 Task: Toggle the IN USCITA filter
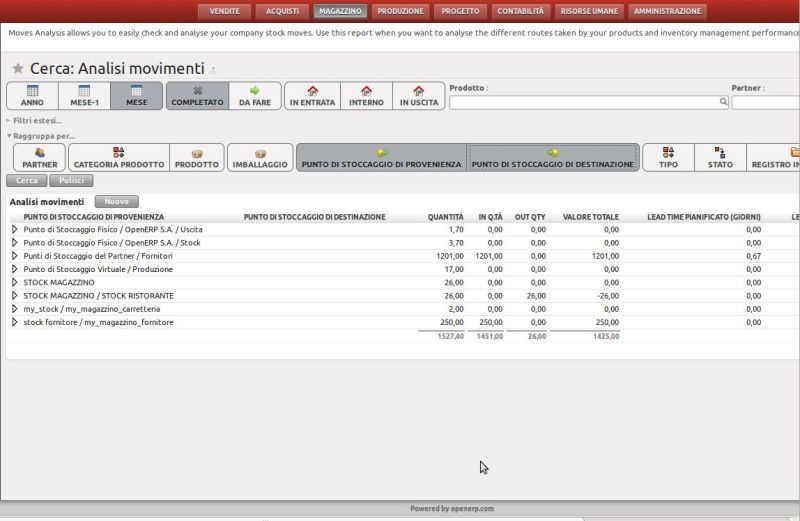pyautogui.click(x=418, y=96)
